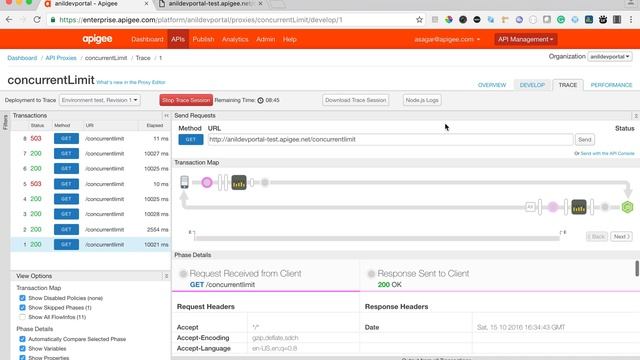Send the request with Send button

(x=584, y=140)
